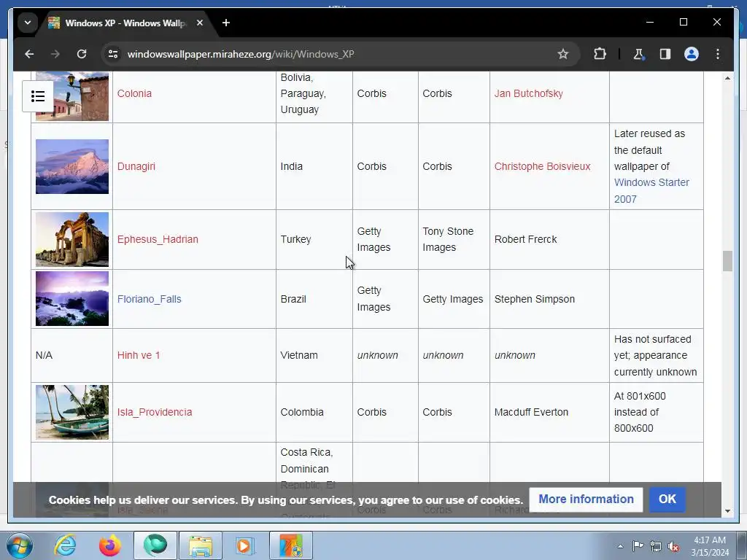Open the taskbar clock showing 4:17 AM
This screenshot has width=747, height=560.
pos(710,546)
